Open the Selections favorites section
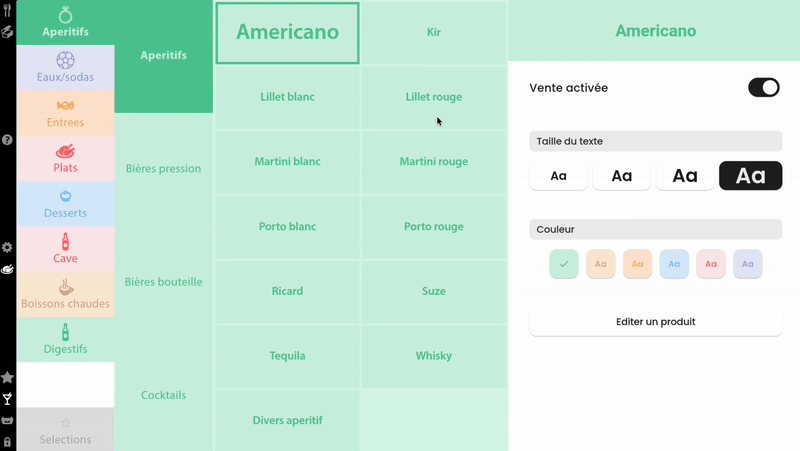This screenshot has width=800, height=451. click(x=65, y=430)
